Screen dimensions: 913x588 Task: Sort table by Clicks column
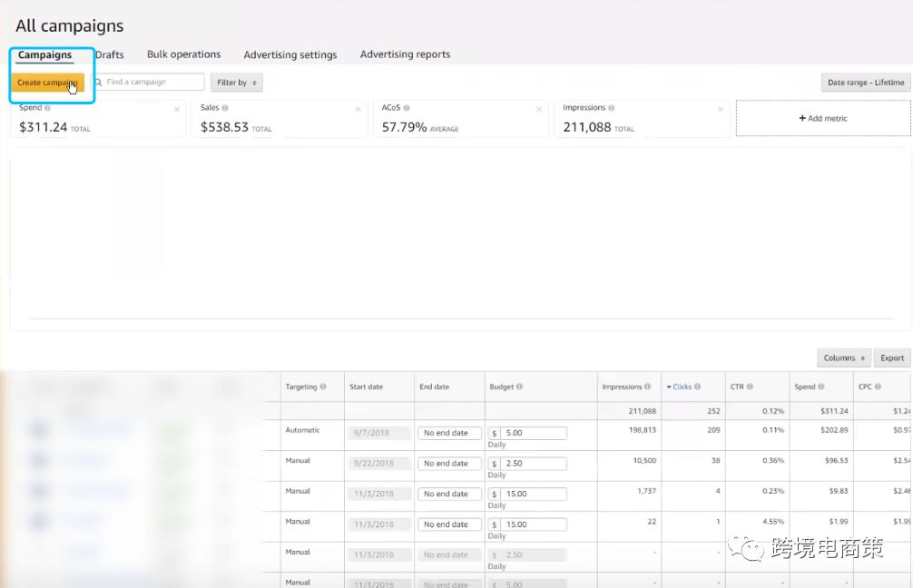click(x=682, y=387)
